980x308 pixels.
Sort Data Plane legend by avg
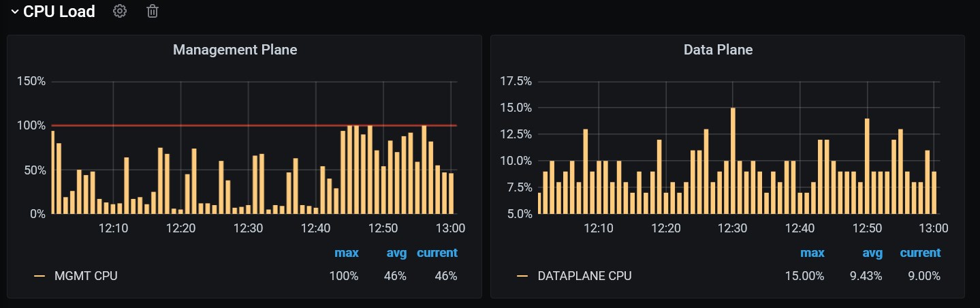tap(872, 253)
